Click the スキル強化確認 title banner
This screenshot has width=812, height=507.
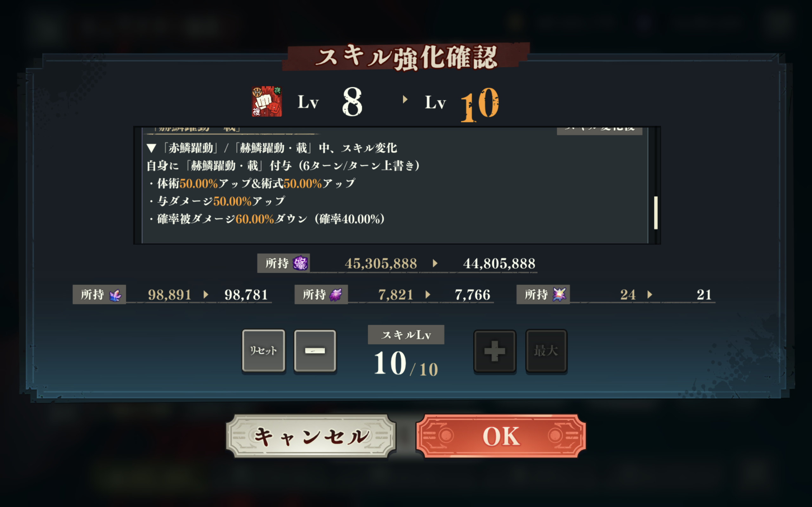click(406, 57)
